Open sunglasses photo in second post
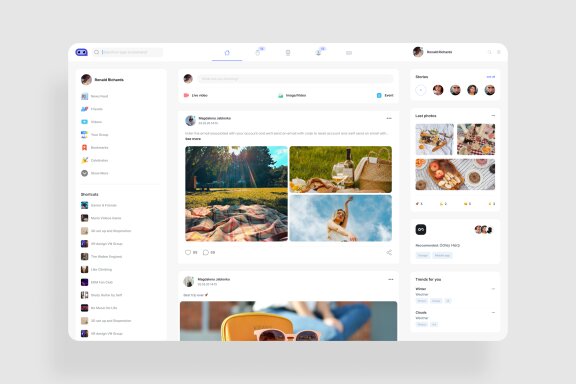This screenshot has width=576, height=384. [x=288, y=321]
